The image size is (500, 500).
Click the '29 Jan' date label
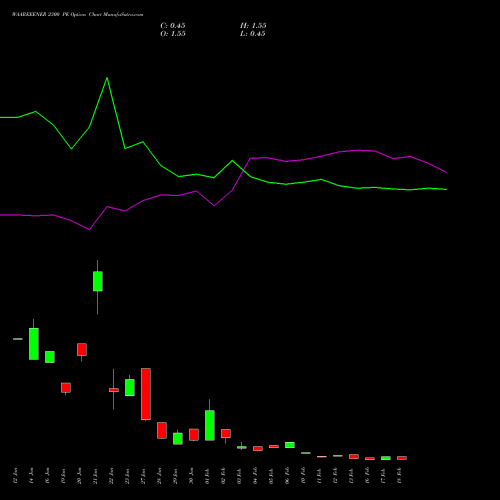pyautogui.click(x=175, y=476)
